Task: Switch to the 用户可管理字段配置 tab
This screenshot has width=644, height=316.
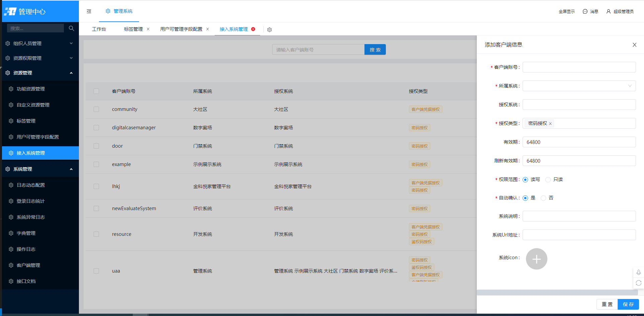Action: pos(181,29)
